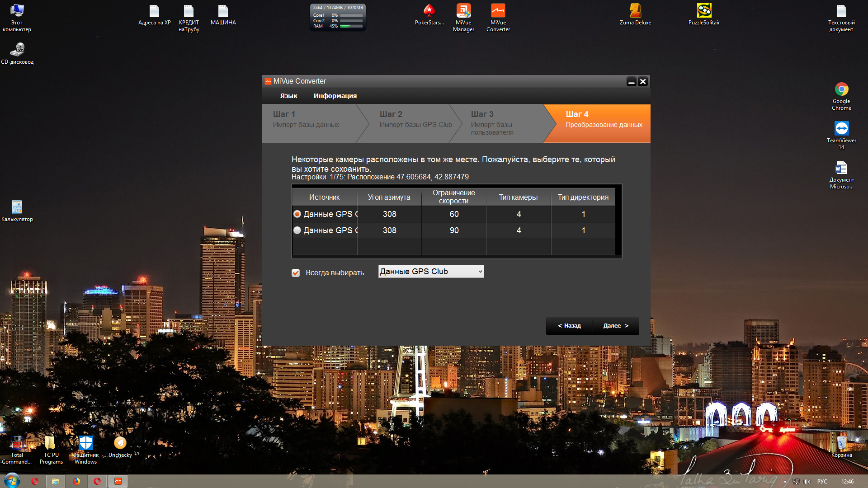Image resolution: width=868 pixels, height=488 pixels.
Task: Open the Zuma Deluxe shortcut
Action: pyautogui.click(x=635, y=11)
